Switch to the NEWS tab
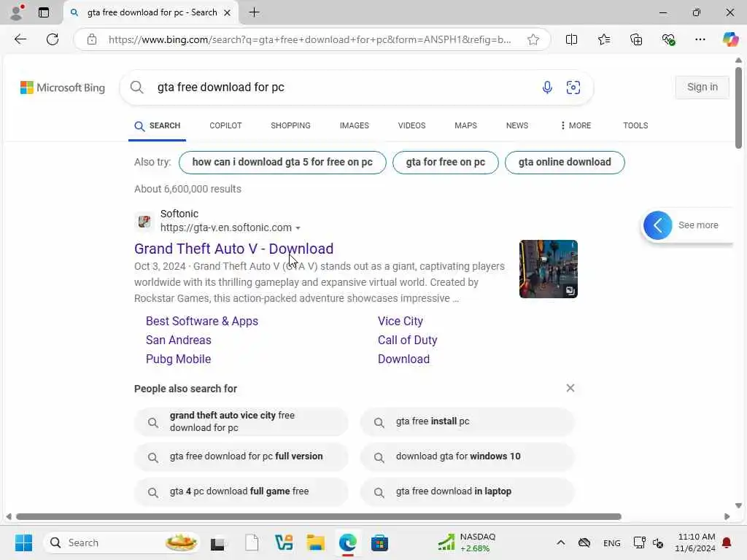 (x=517, y=125)
